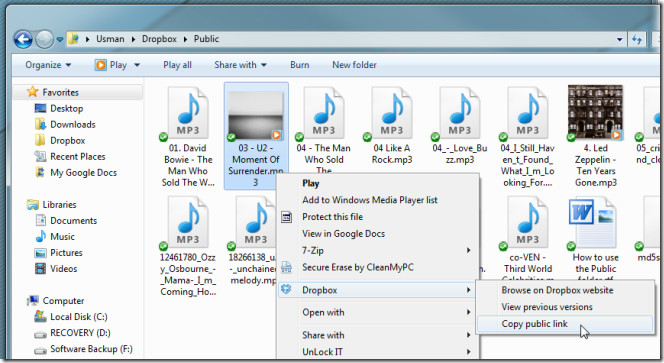Select the How to use the Public folder document
Viewport: 664px width, 363px height.
(593, 223)
